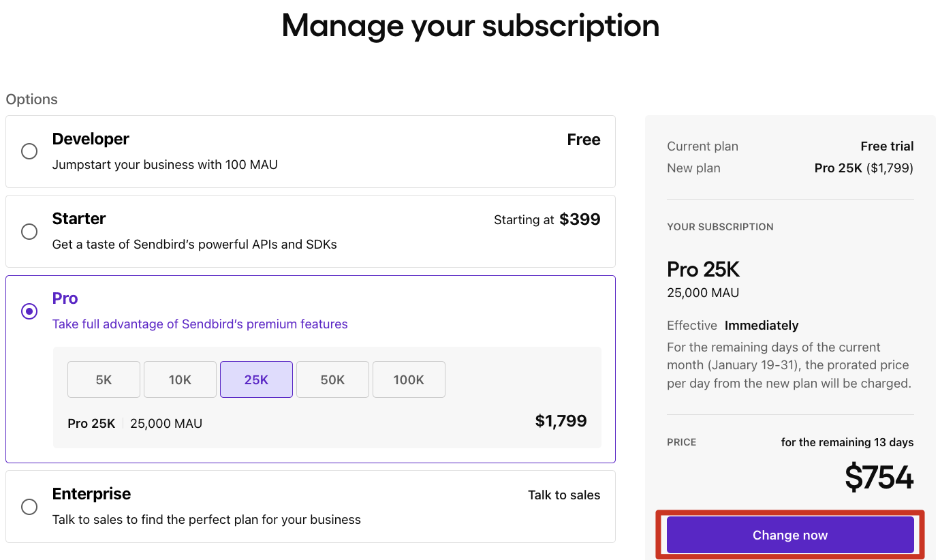The image size is (940, 560).
Task: Click the Manage your subscription heading
Action: coord(470,26)
